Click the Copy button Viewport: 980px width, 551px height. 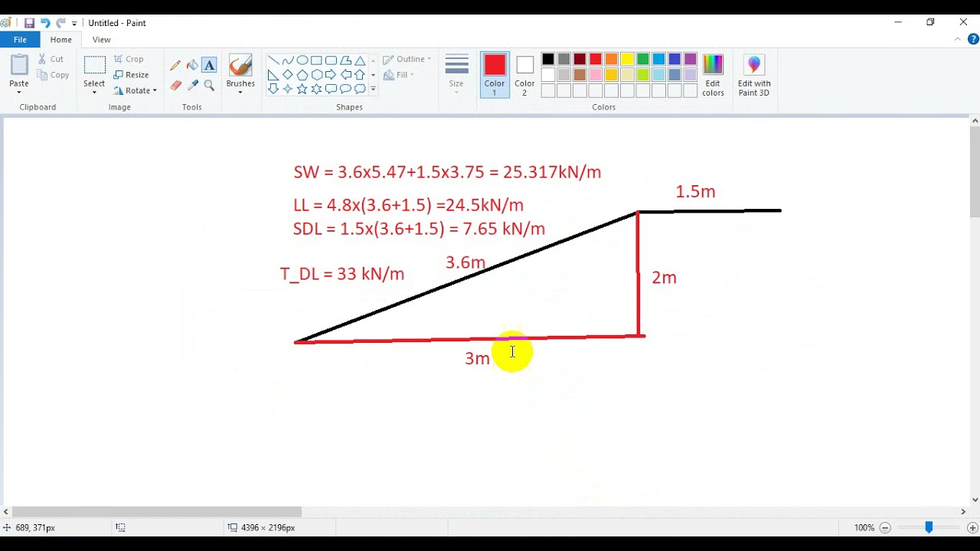(52, 75)
